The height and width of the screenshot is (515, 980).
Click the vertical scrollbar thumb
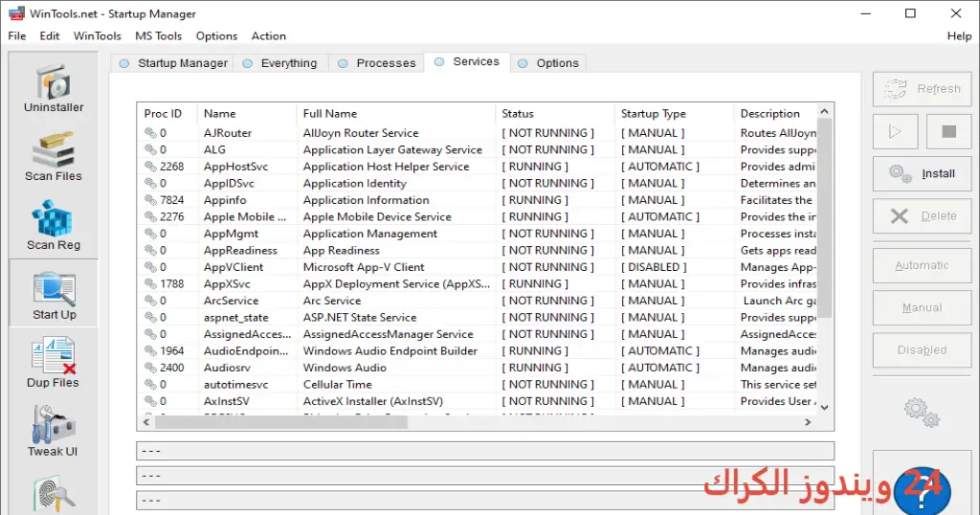(x=824, y=218)
